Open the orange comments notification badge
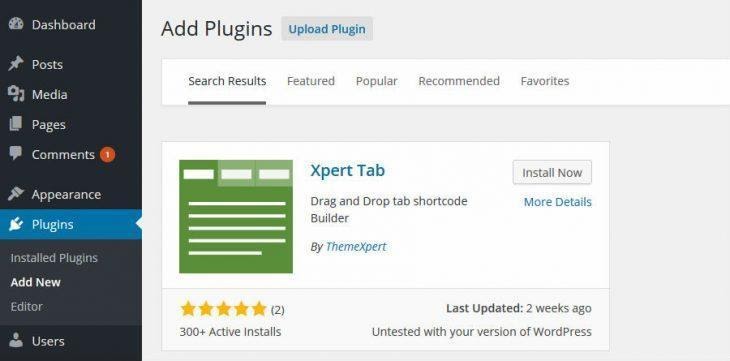The height and width of the screenshot is (361, 730). coord(107,155)
